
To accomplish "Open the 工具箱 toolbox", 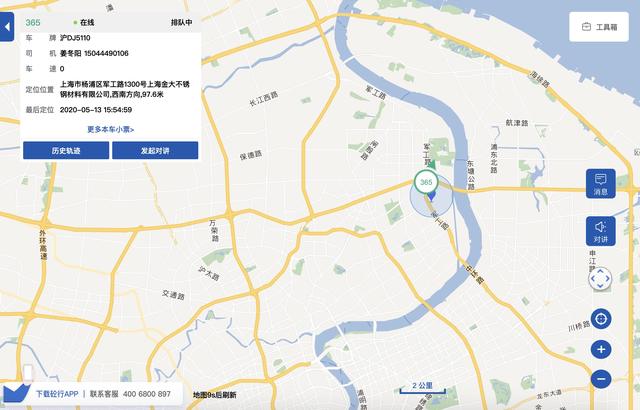I will point(599,27).
